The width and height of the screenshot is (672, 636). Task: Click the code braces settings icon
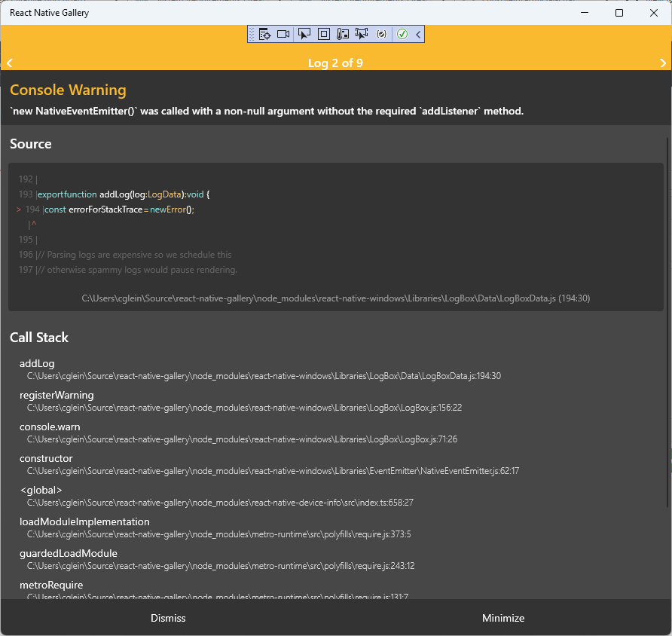[381, 34]
